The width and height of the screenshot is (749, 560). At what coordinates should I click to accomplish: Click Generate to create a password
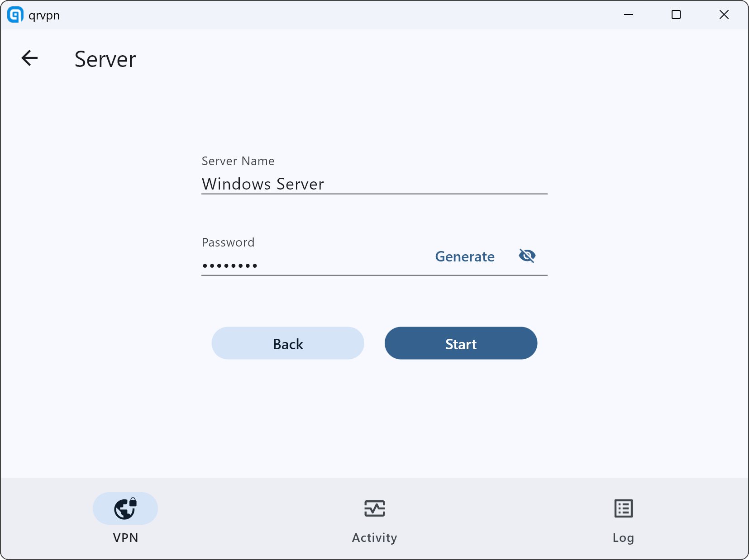click(464, 256)
